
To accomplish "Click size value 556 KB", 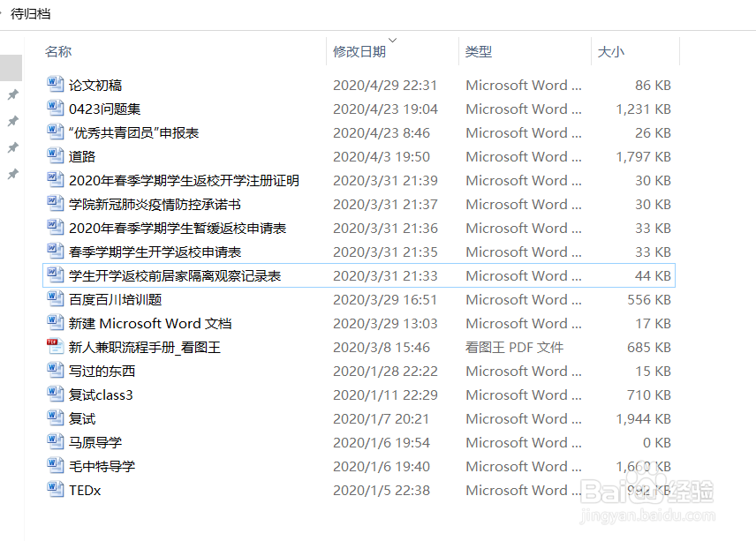I will click(x=649, y=300).
